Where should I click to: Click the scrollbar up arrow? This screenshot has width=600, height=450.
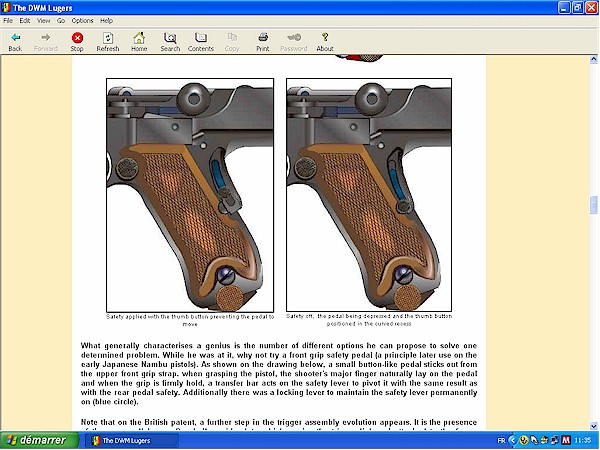pos(593,59)
